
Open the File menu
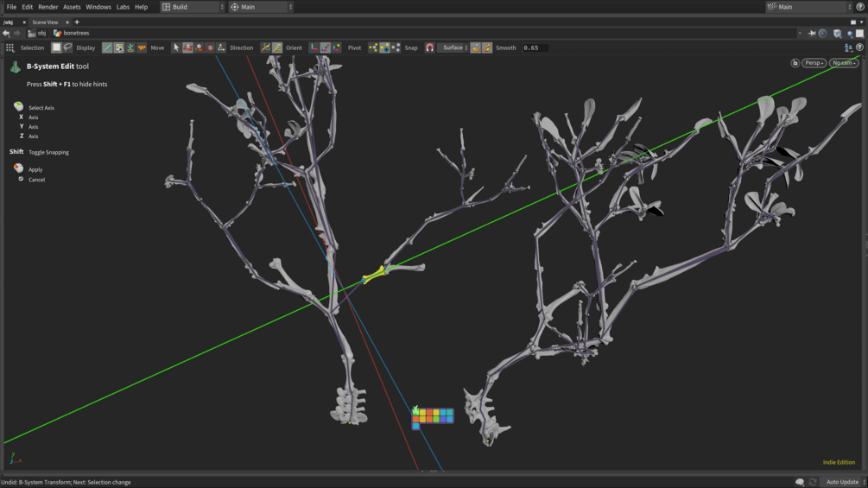coord(11,7)
